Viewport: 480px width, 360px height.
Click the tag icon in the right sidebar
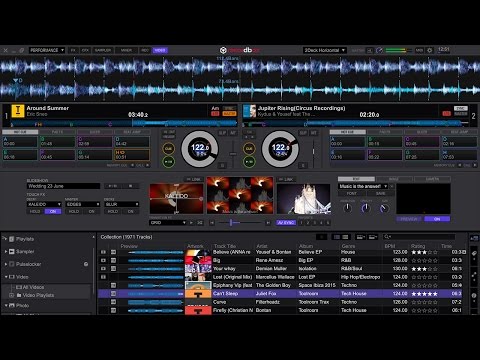[x=474, y=253]
